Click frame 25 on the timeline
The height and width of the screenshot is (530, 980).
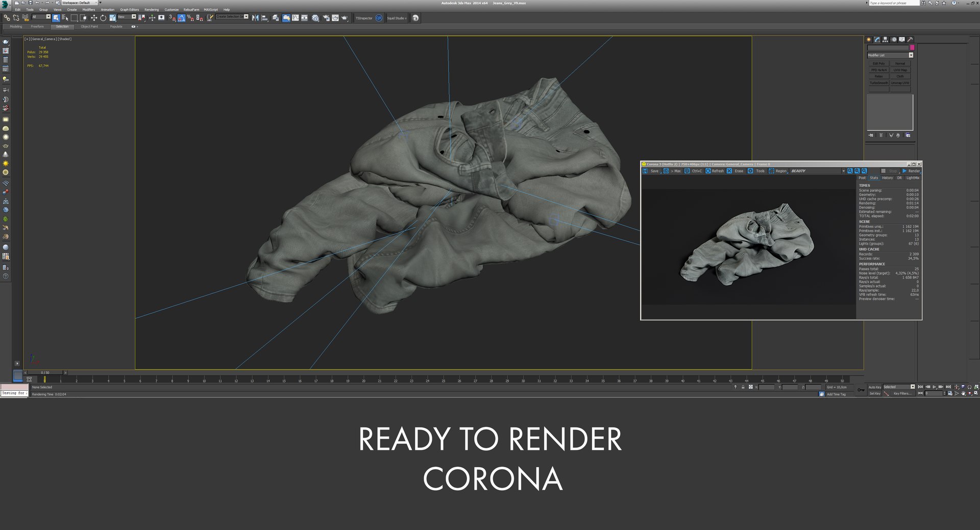[444, 380]
